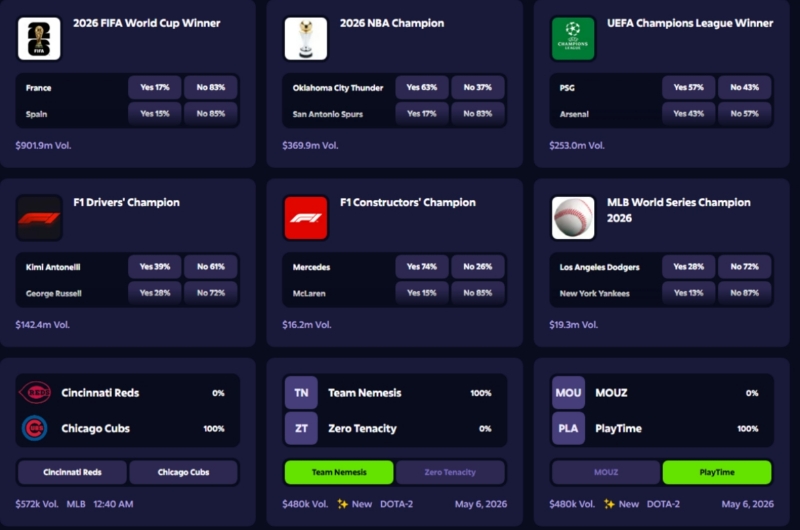
Task: Open MLB World Series Champion 2026 title
Action: [679, 210]
